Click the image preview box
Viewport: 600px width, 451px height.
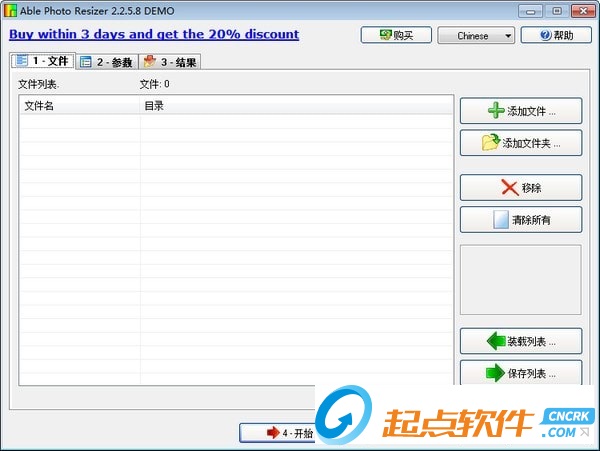(x=521, y=280)
